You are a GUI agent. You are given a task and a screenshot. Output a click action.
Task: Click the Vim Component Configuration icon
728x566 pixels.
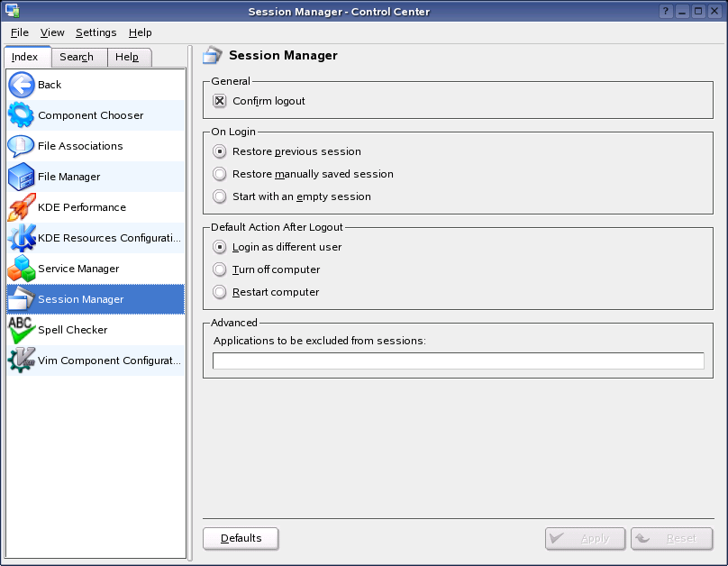(x=22, y=361)
